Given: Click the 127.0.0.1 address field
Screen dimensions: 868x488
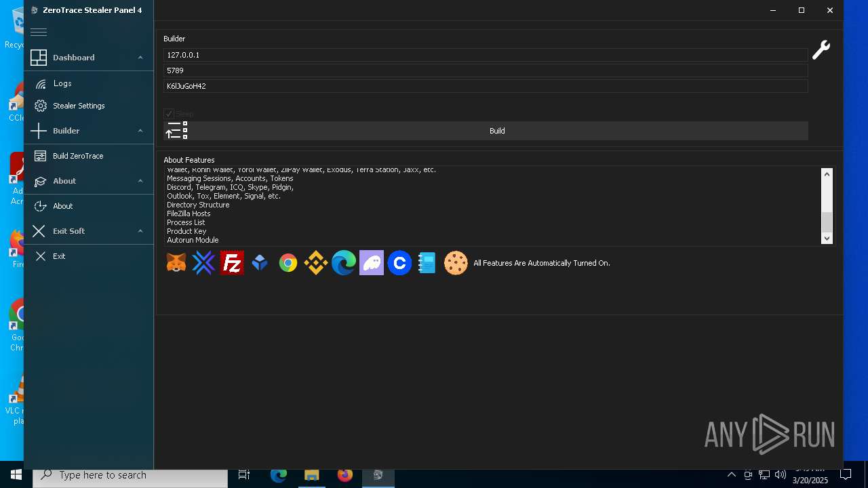Looking at the screenshot, I should [486, 55].
